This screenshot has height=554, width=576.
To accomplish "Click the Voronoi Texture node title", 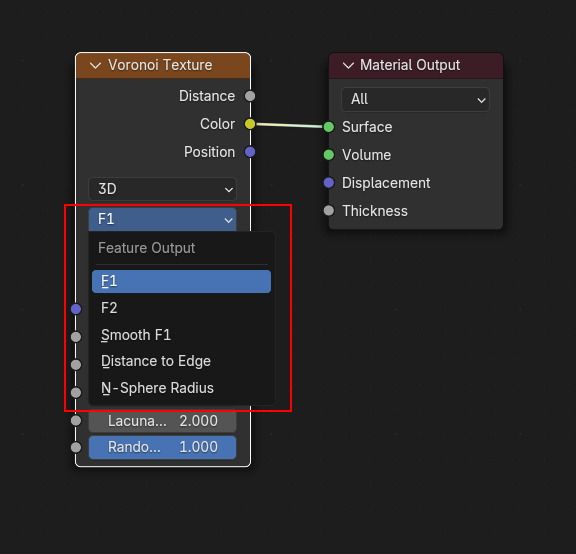I will point(160,65).
